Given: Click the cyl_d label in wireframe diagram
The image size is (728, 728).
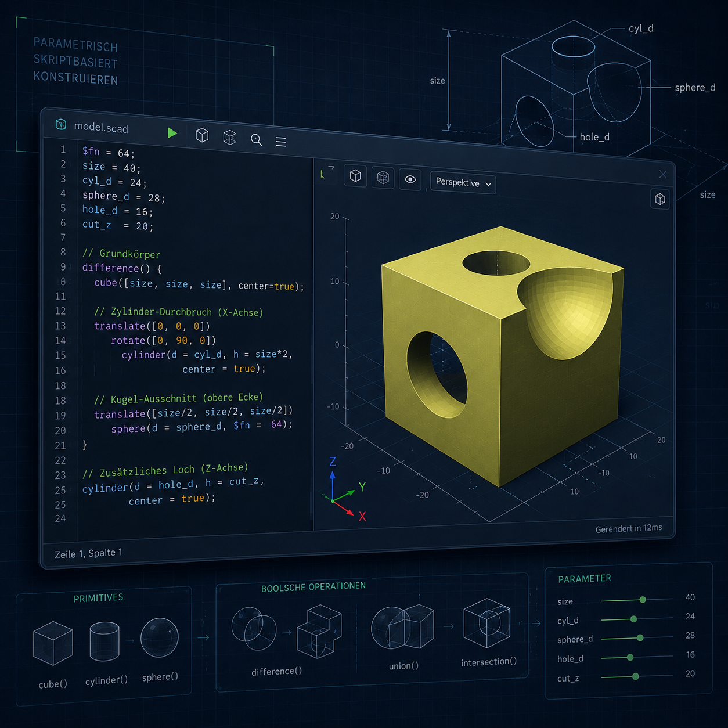Looking at the screenshot, I should pyautogui.click(x=641, y=28).
